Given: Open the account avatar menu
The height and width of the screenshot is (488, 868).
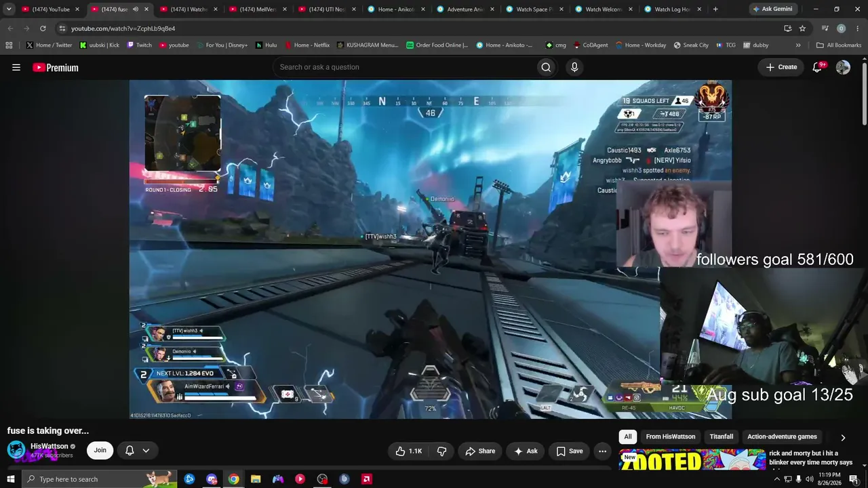Looking at the screenshot, I should pos(843,67).
